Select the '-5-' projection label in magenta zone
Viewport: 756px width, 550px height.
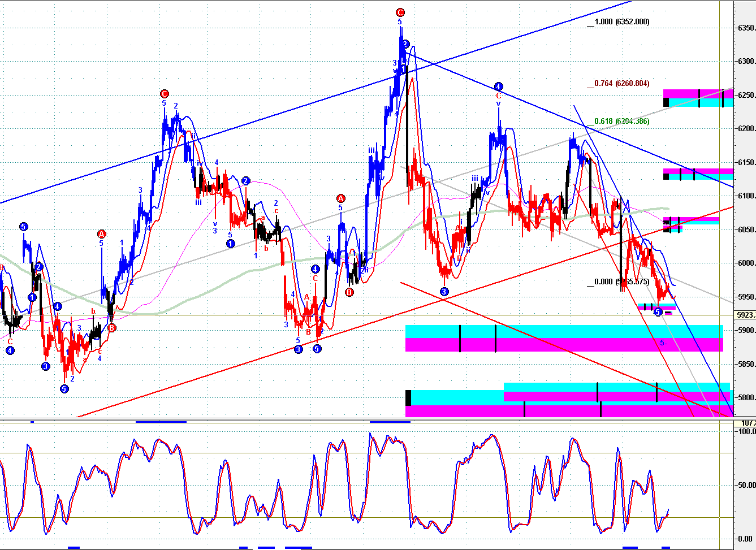coord(662,343)
